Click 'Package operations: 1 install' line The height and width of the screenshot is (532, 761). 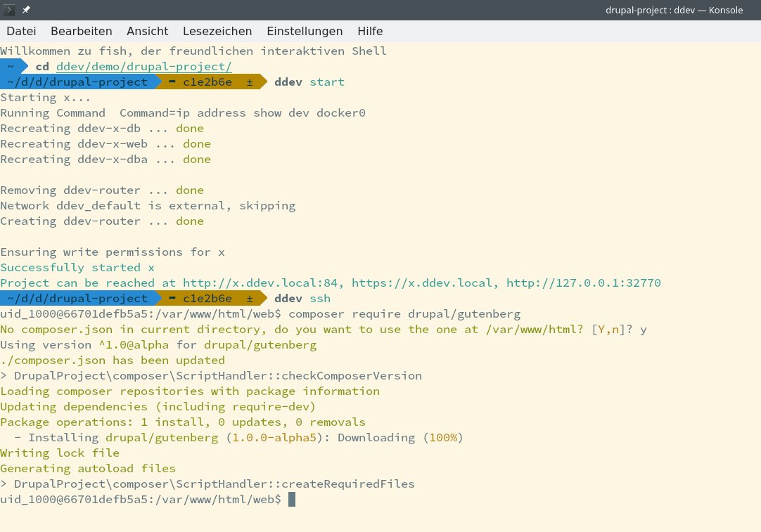[x=183, y=422]
